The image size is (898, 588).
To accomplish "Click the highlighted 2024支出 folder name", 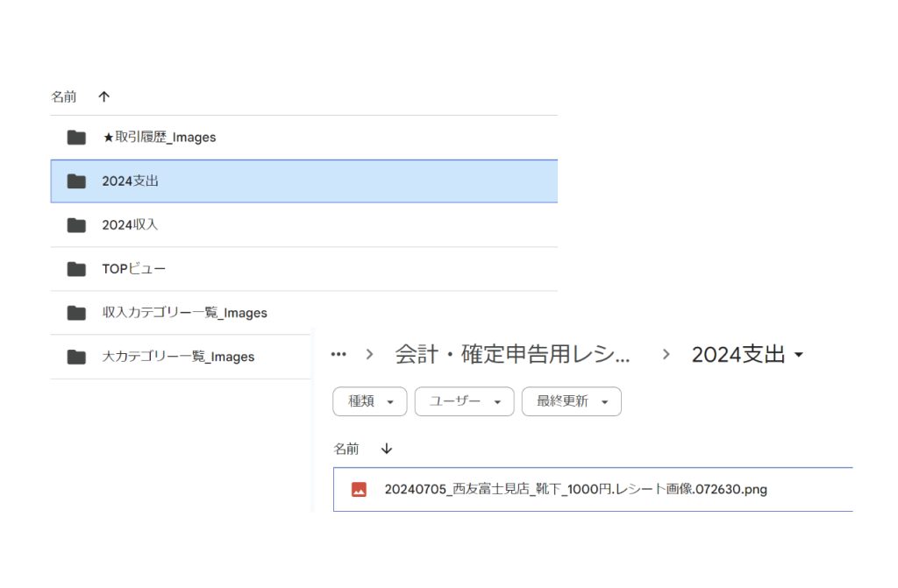I will coord(130,181).
